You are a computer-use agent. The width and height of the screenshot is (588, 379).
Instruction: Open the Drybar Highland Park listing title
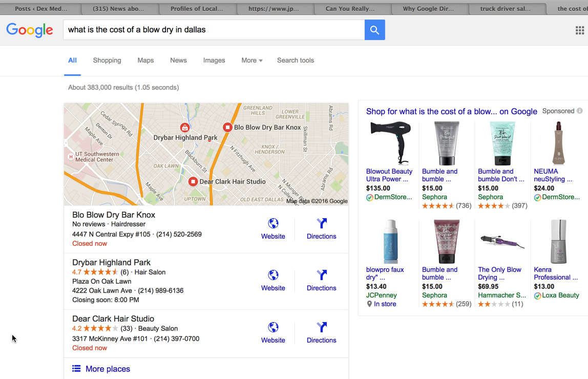pos(111,262)
